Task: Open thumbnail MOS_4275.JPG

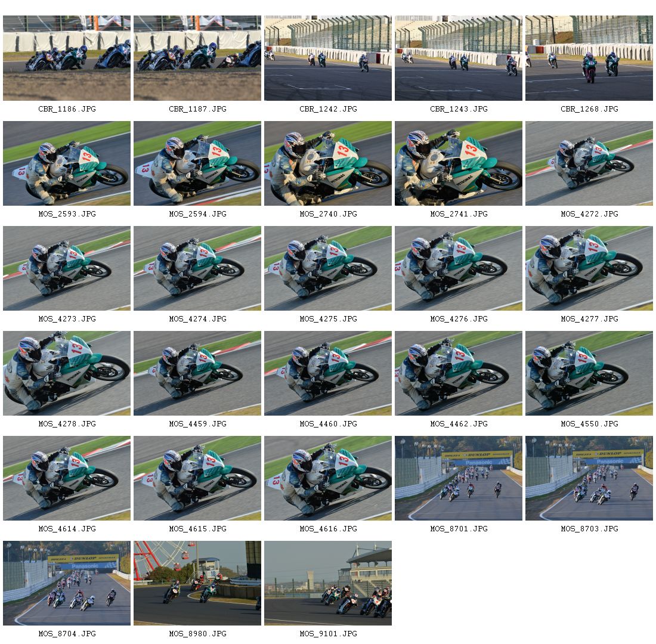Action: (x=328, y=268)
